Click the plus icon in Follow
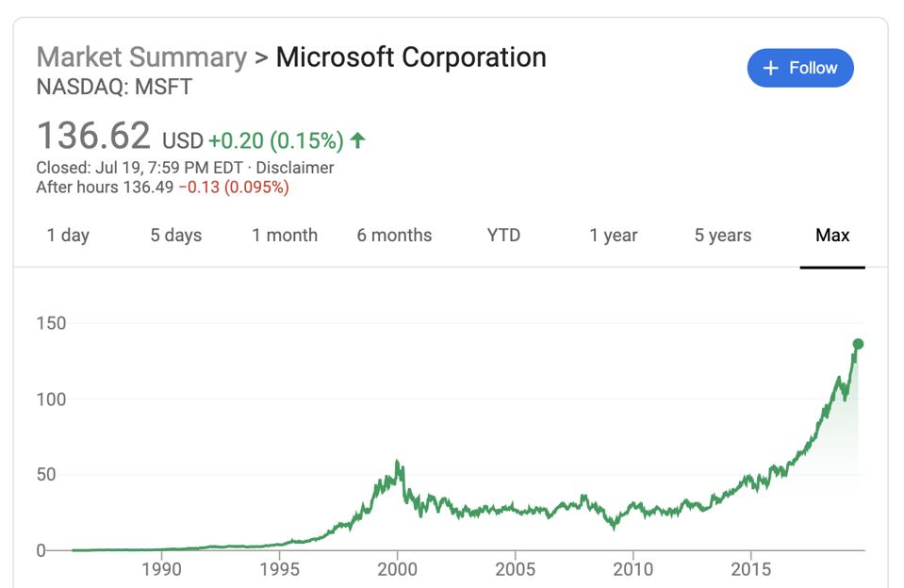The height and width of the screenshot is (588, 904). click(771, 68)
